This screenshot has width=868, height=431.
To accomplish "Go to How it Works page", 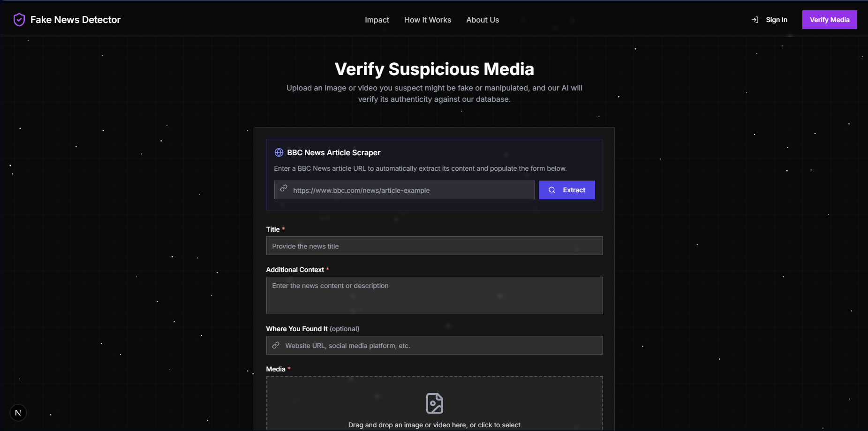I will (x=427, y=20).
